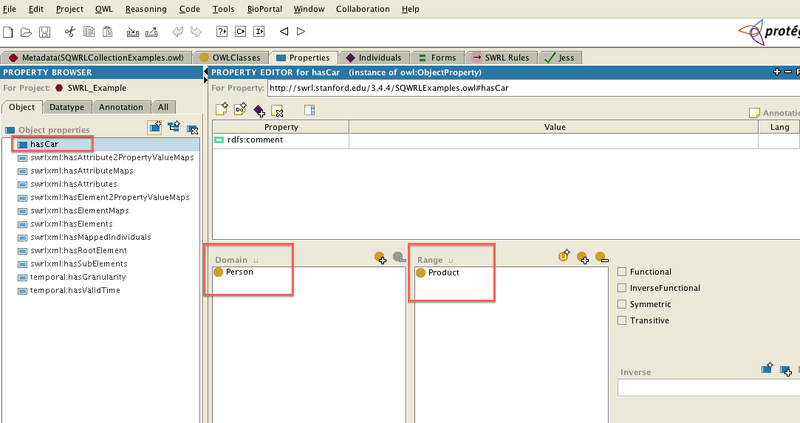Switch to the Annotation properties tab
The image size is (800, 423).
pyautogui.click(x=121, y=107)
